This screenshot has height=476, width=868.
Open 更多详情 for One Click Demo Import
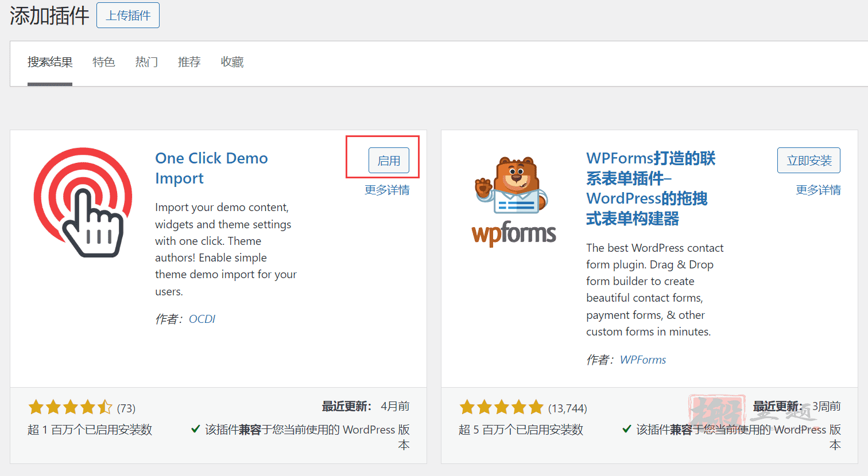387,190
